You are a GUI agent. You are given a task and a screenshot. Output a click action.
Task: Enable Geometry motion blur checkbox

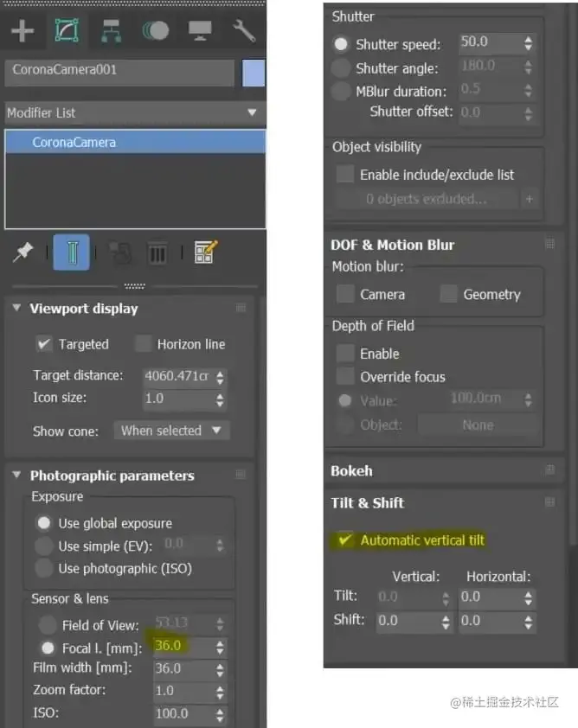[x=448, y=294]
